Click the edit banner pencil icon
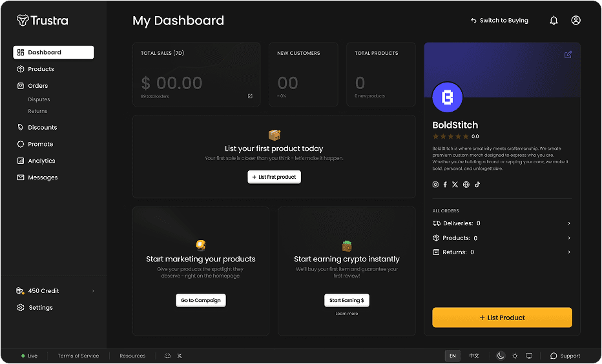Image resolution: width=602 pixels, height=364 pixels. coord(568,54)
